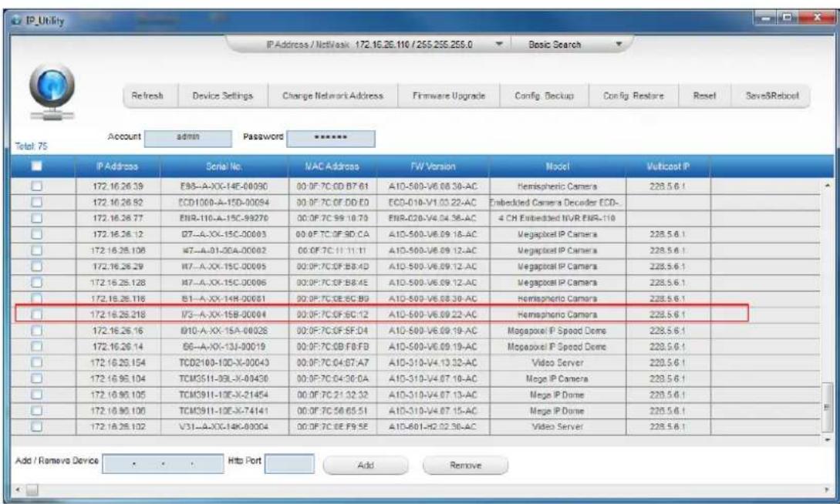Sort by IP Address column header
The image size is (840, 504).
[117, 166]
